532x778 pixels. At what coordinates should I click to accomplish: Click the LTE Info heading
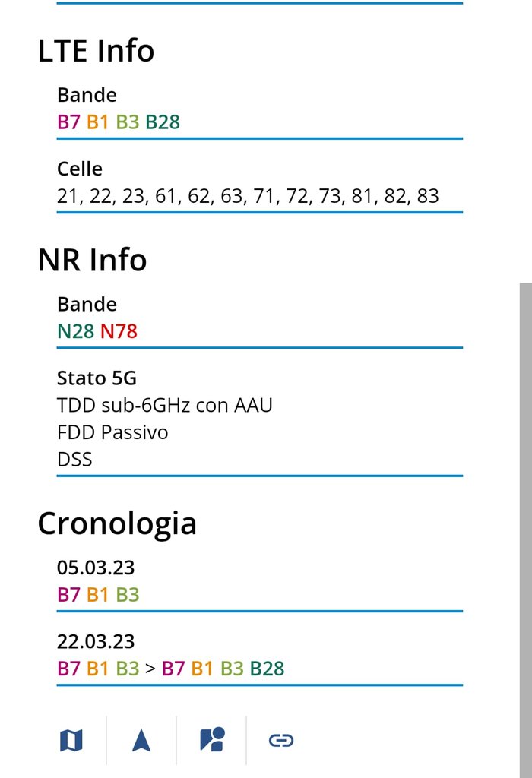click(x=96, y=51)
